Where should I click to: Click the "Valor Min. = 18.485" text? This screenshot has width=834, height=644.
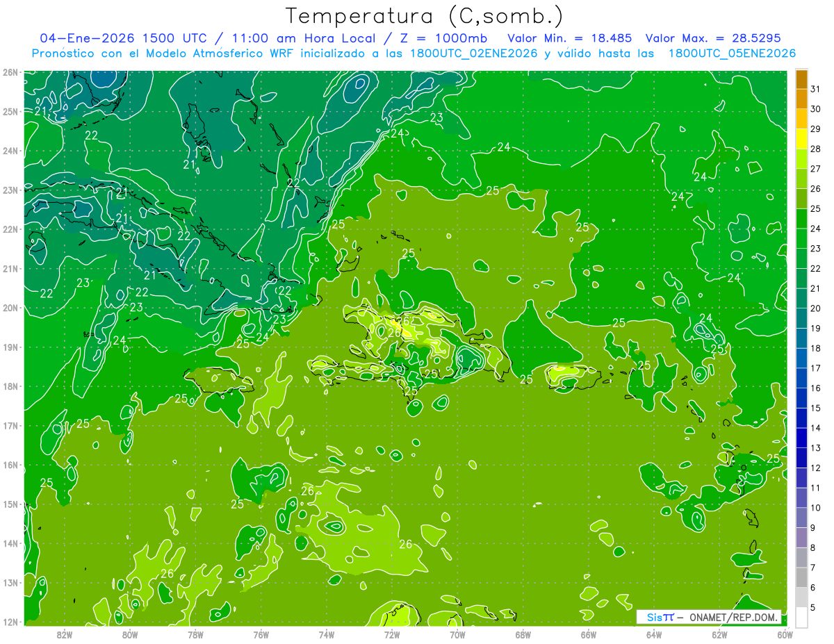tap(570, 38)
